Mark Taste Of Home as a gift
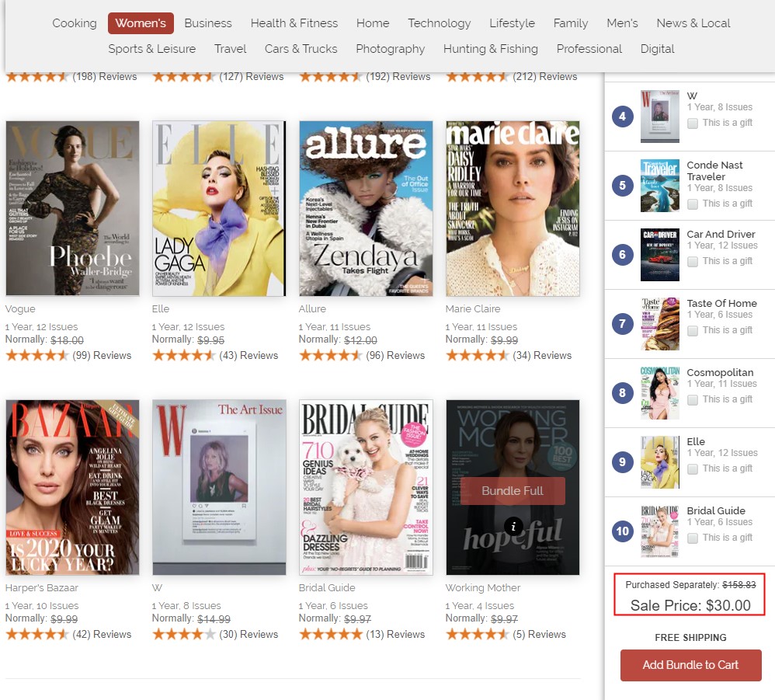 (x=693, y=331)
